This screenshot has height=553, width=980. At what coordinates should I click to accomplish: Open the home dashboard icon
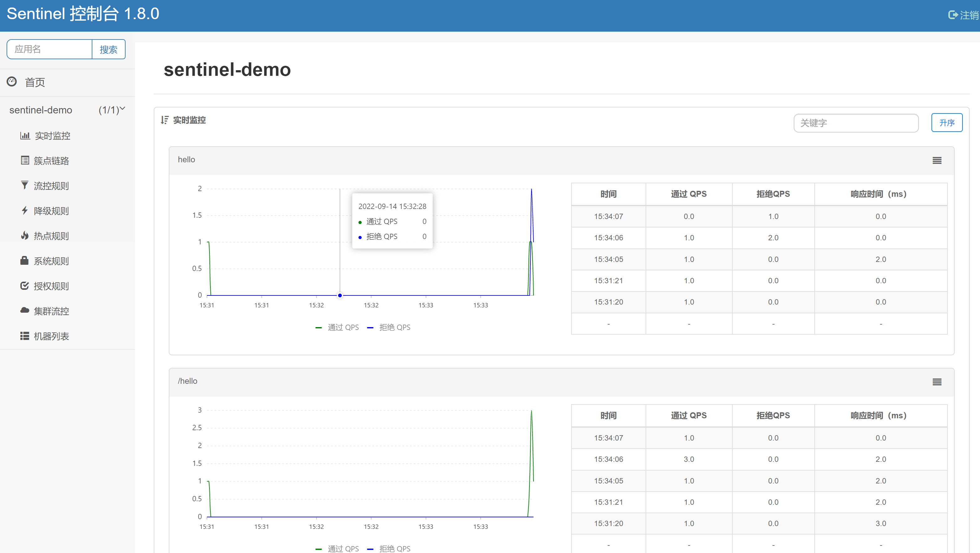12,82
